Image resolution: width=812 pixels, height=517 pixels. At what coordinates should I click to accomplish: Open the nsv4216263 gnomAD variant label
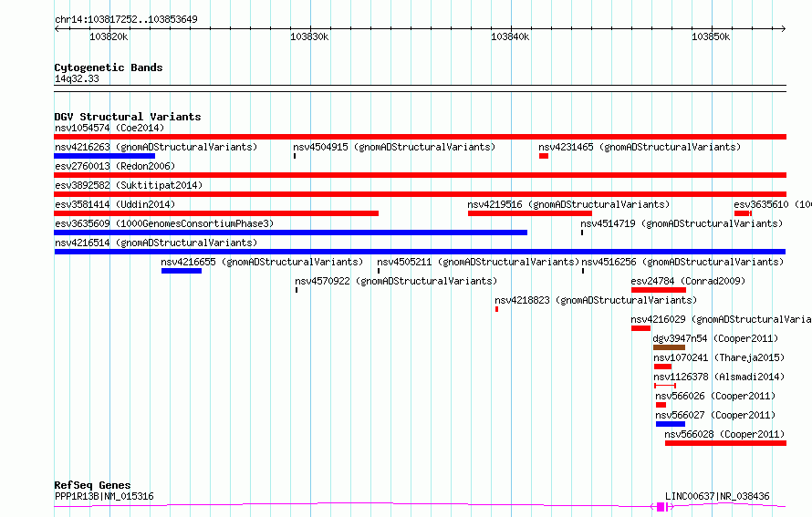click(156, 147)
